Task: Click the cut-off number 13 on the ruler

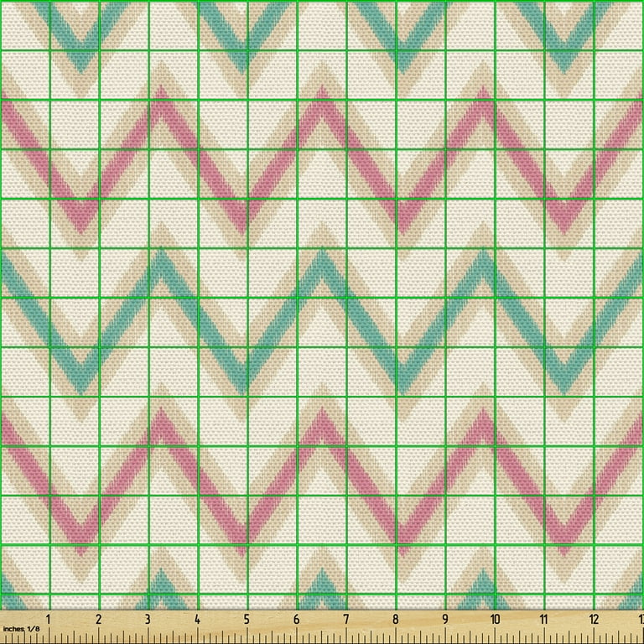Action: click(x=639, y=621)
